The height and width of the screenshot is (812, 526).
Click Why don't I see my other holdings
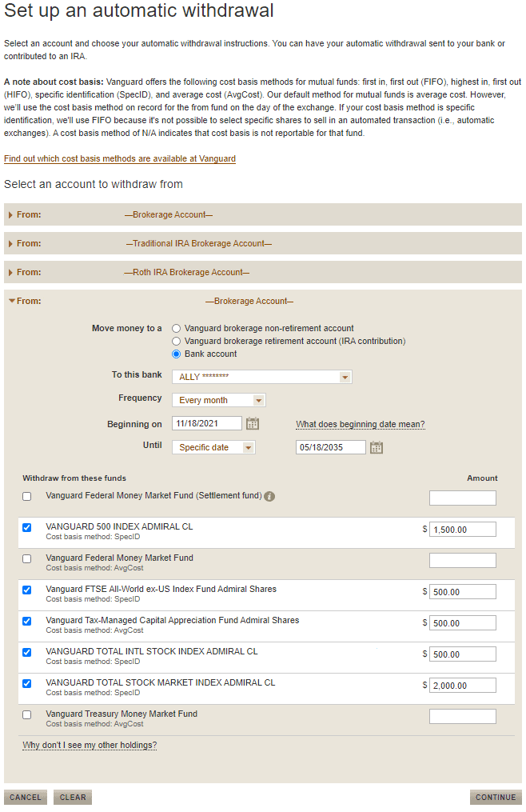[x=90, y=745]
